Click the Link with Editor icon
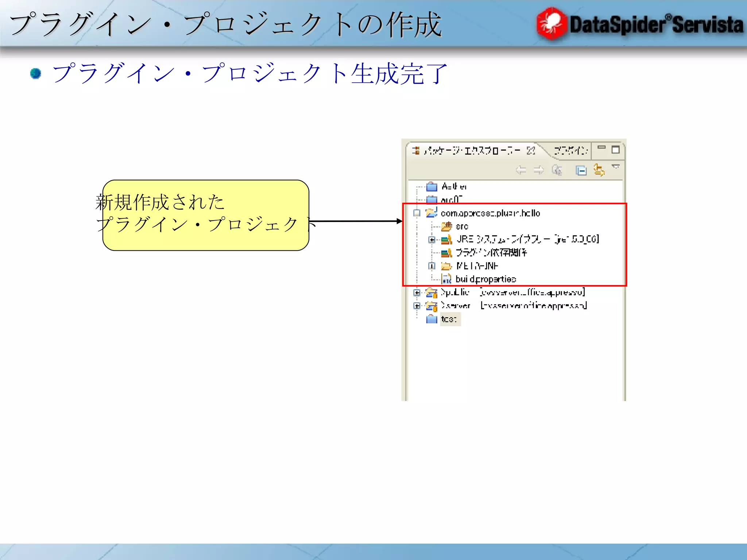 pyautogui.click(x=599, y=170)
